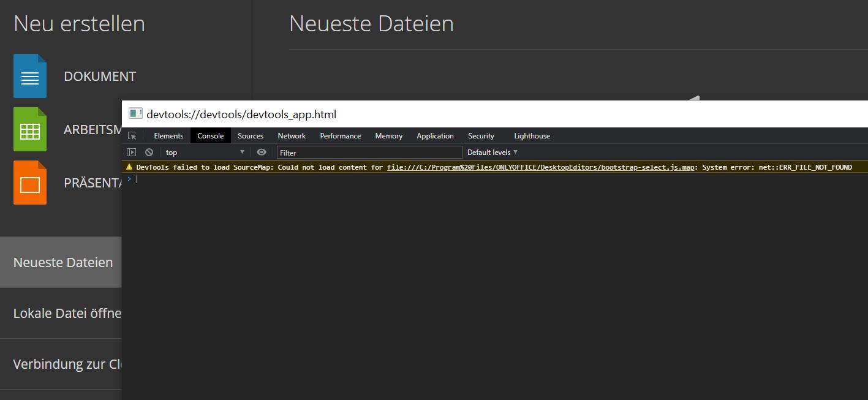Click the DOKUMENT label
The image size is (868, 400).
point(100,77)
